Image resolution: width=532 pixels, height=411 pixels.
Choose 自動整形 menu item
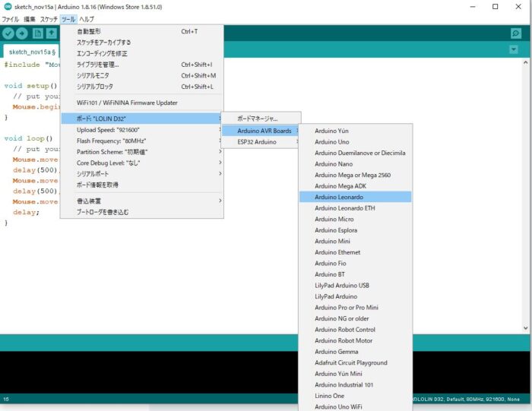[142, 32]
